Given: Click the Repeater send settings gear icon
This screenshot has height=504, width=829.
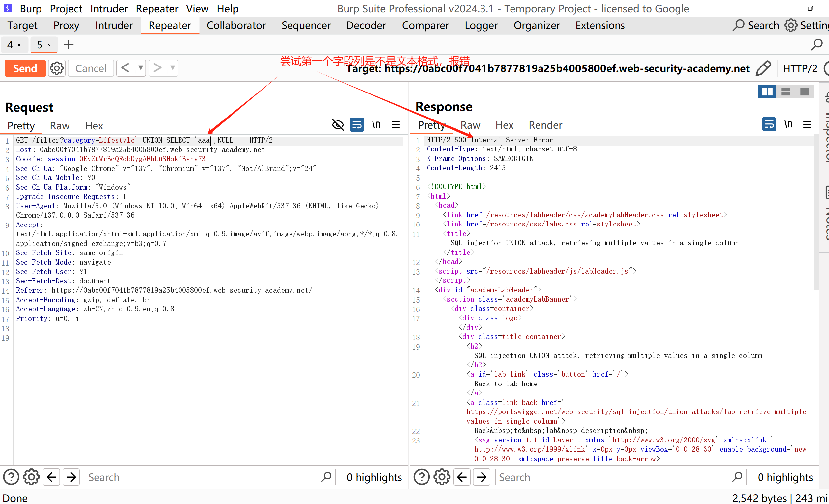Looking at the screenshot, I should click(x=57, y=68).
